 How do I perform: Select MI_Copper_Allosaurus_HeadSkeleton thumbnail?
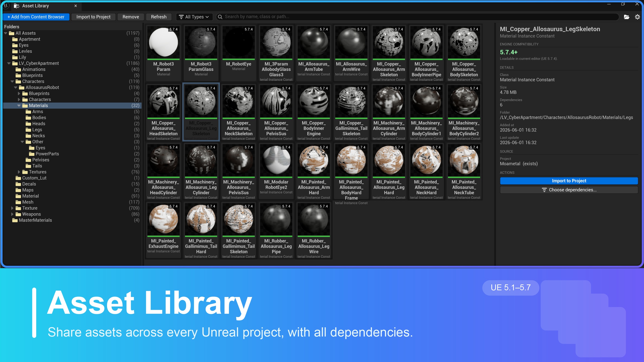click(164, 101)
